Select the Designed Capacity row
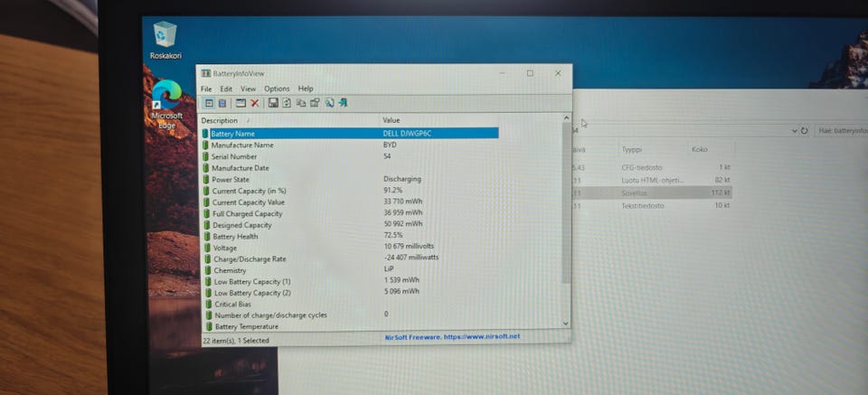Screen dimensions: 868x395 351,224
